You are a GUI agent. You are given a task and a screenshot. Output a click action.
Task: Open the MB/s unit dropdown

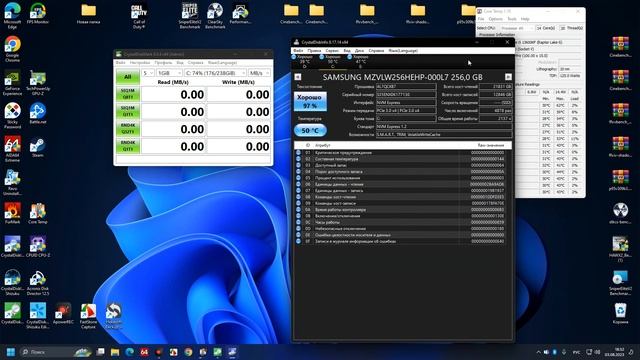(x=259, y=73)
